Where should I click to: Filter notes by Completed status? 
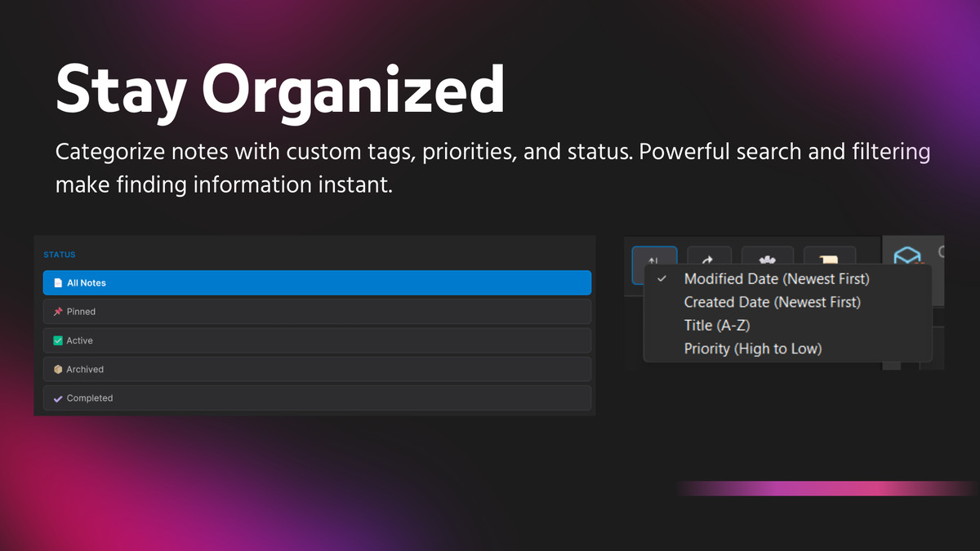click(x=317, y=398)
